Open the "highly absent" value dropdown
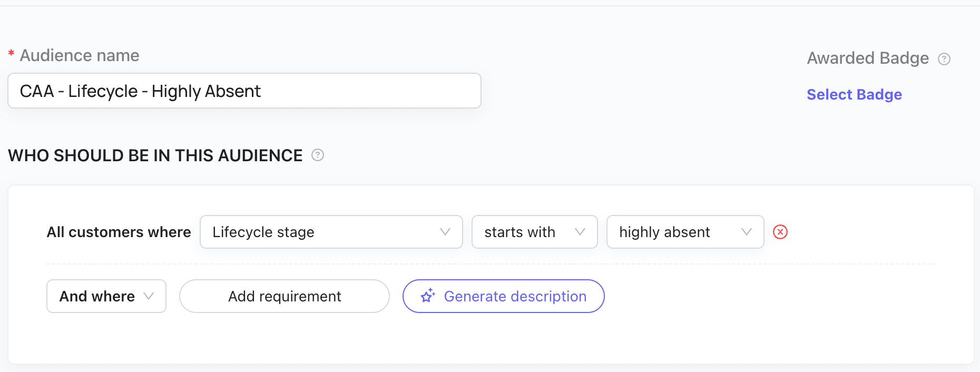The height and width of the screenshot is (372, 980). [x=685, y=232]
